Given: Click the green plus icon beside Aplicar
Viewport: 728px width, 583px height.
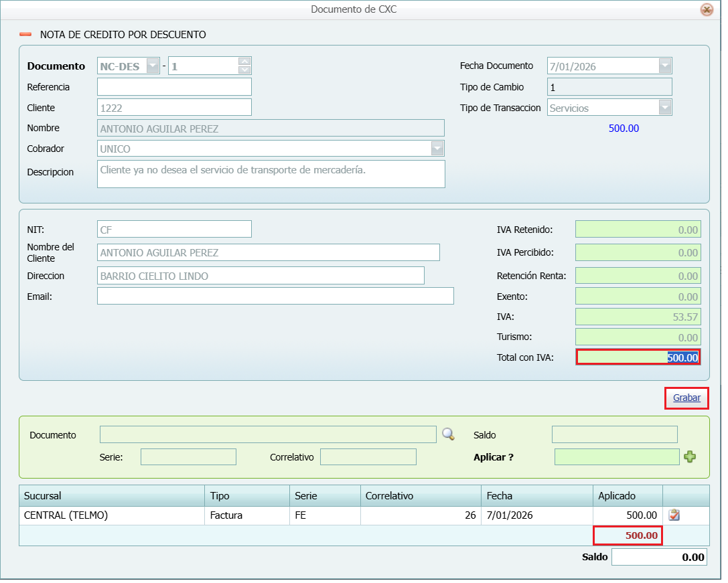Looking at the screenshot, I should [690, 456].
